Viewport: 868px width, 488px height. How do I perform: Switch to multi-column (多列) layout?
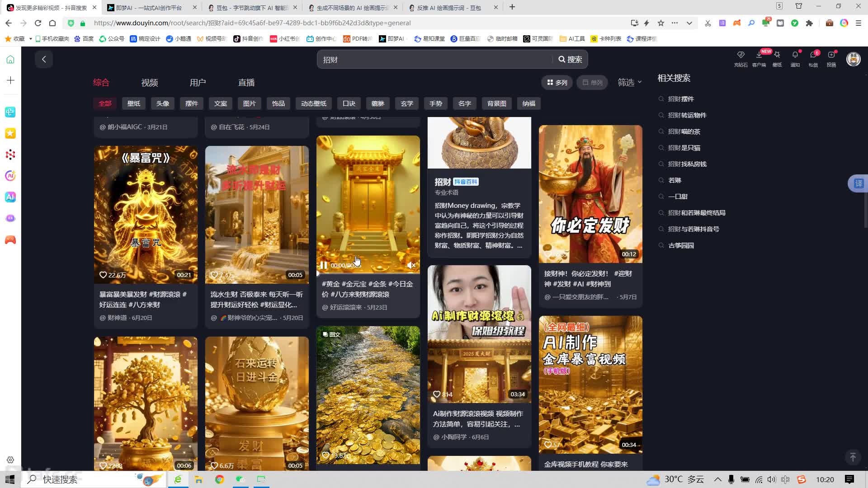click(557, 82)
